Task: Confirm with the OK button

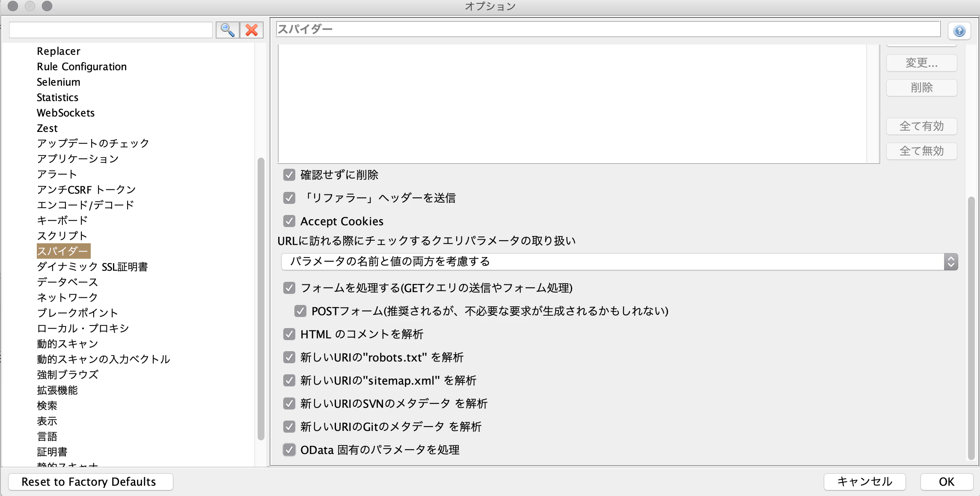Action: coord(947,482)
